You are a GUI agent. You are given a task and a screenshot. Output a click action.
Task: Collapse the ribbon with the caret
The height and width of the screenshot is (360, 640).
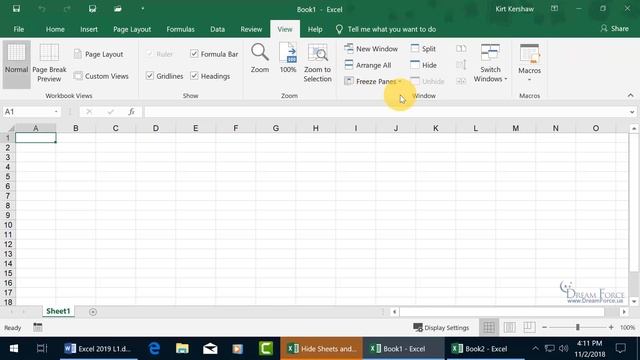click(x=631, y=95)
